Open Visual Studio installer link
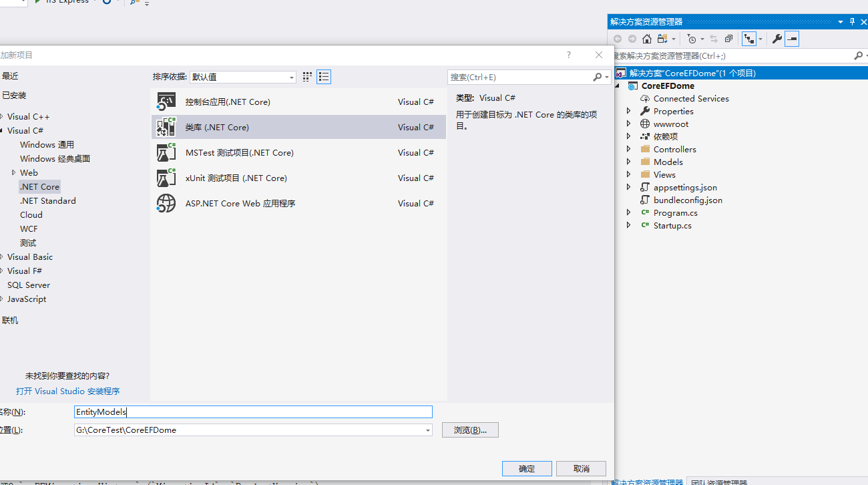The height and width of the screenshot is (485, 868). [x=68, y=391]
